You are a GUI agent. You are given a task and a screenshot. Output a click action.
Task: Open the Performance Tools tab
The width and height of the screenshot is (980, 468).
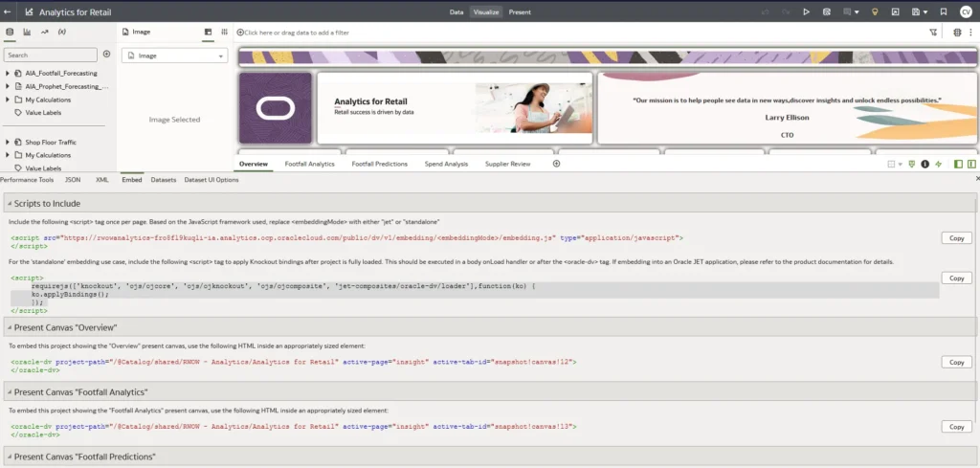27,180
